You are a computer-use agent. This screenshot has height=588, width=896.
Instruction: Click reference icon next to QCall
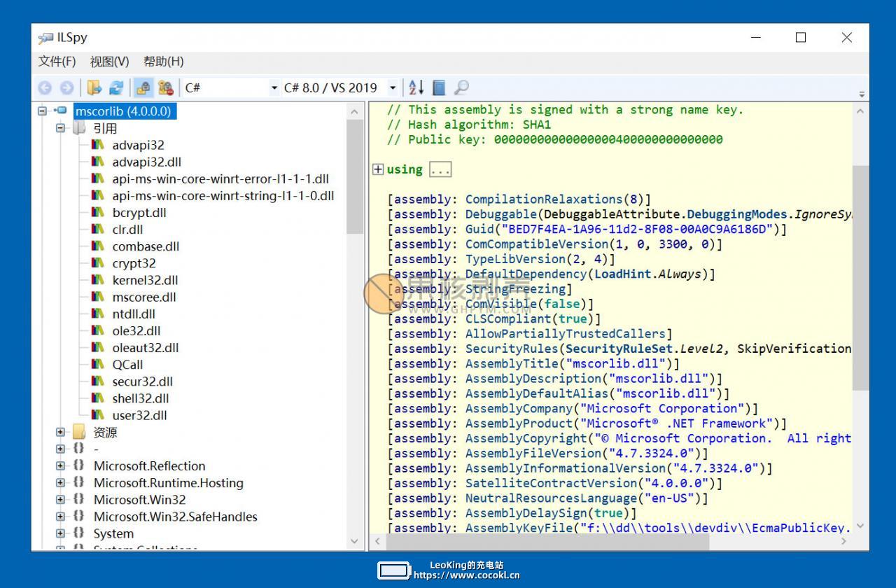98,364
